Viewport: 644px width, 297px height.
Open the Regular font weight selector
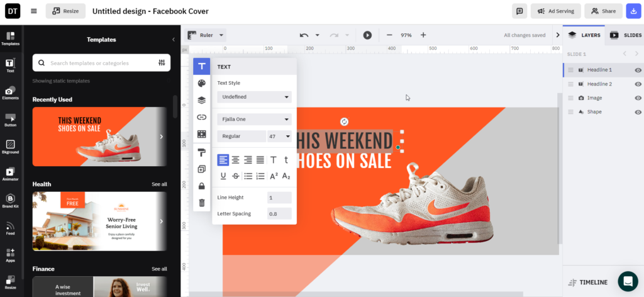point(241,136)
